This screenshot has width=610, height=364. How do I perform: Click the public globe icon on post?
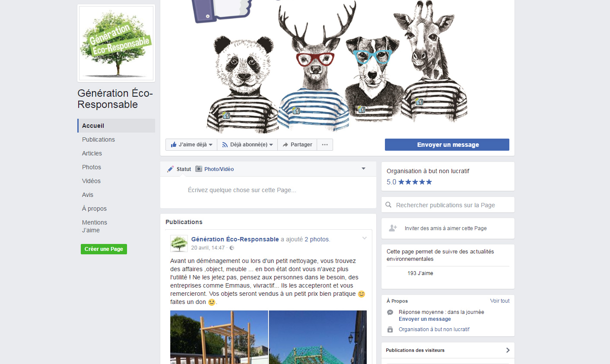(x=232, y=248)
